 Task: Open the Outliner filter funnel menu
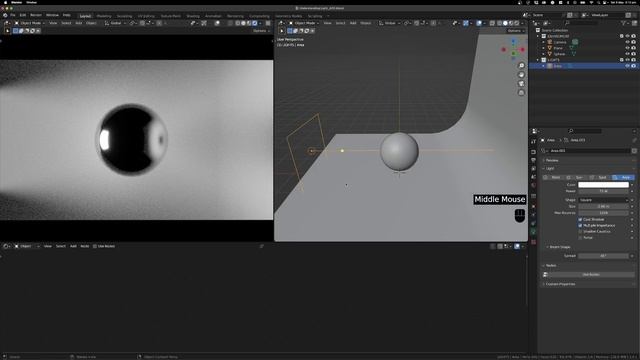(x=624, y=23)
